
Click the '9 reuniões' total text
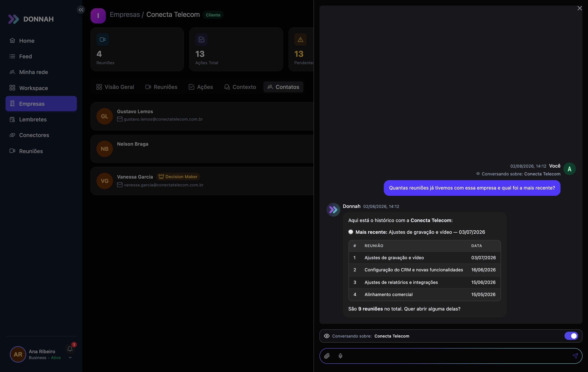pyautogui.click(x=370, y=309)
